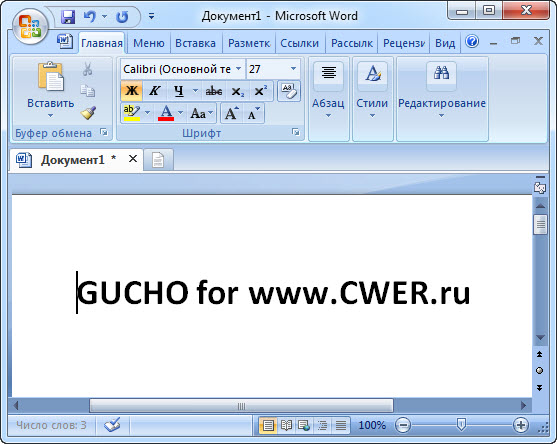Screen dimensions: 557x444
Task: Open the undo history dropdown arrow
Action: pos(104,16)
